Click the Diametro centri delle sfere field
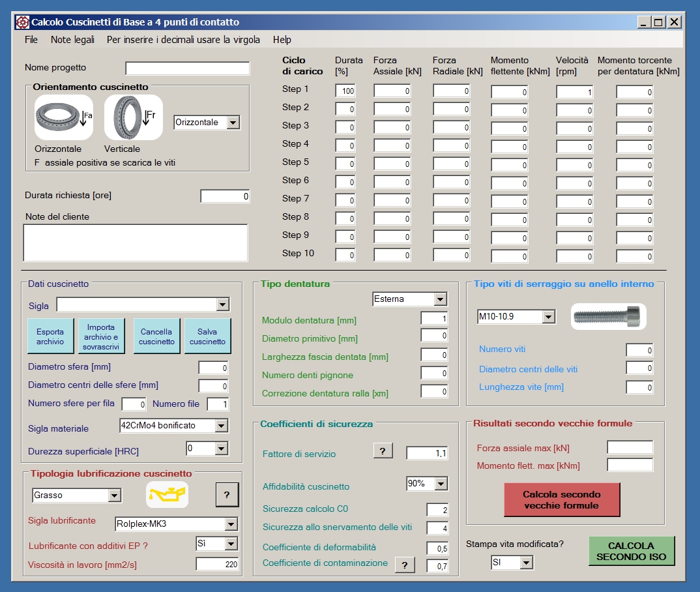Viewport: 700px width, 592px height. click(x=213, y=386)
